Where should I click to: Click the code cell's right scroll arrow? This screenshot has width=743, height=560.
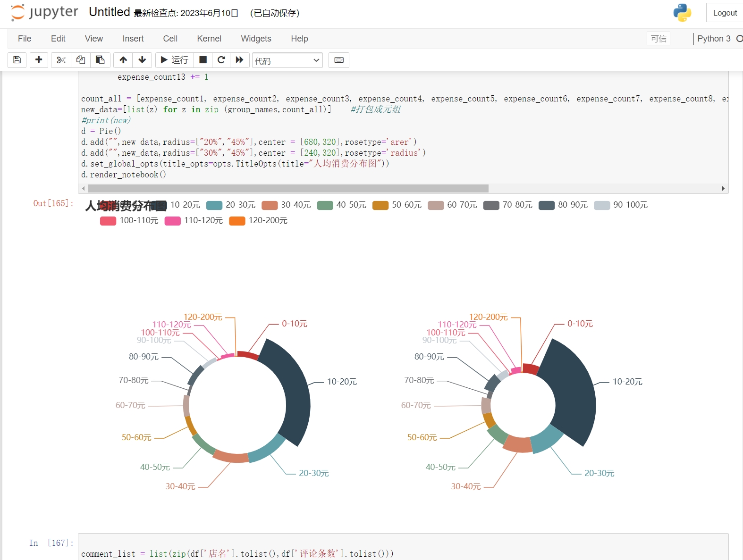click(723, 189)
